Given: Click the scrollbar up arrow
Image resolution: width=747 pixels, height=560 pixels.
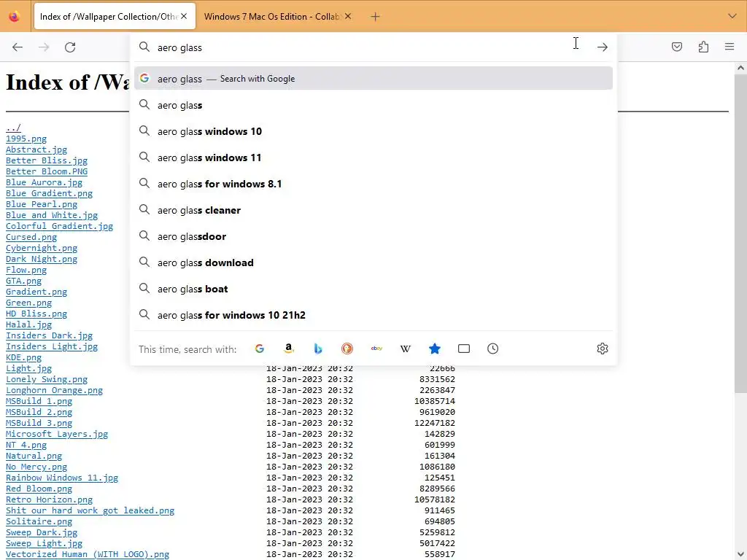Looking at the screenshot, I should pyautogui.click(x=740, y=68).
